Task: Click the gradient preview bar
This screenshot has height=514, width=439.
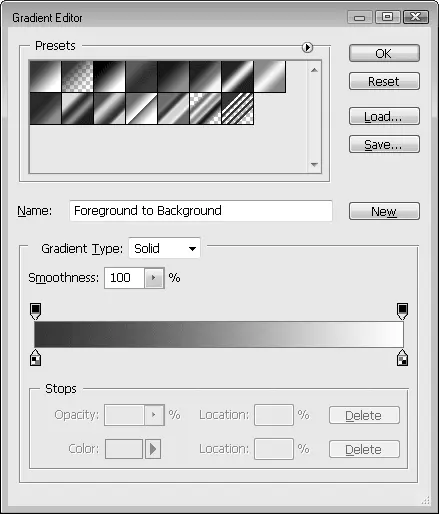Action: 219,334
